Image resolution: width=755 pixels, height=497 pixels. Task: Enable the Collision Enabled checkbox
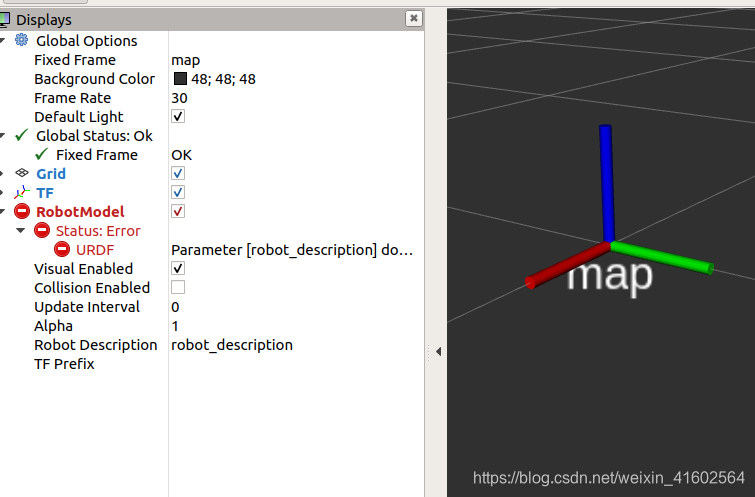(178, 287)
